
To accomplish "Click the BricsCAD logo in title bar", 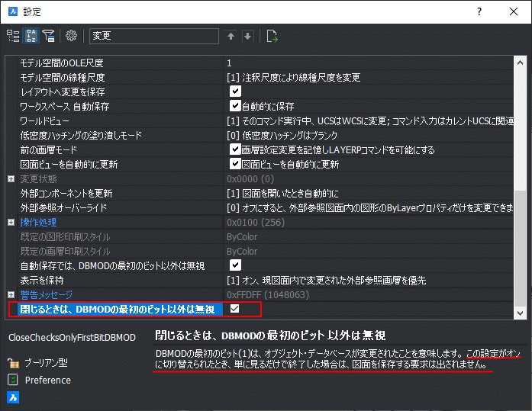I will coord(13,11).
